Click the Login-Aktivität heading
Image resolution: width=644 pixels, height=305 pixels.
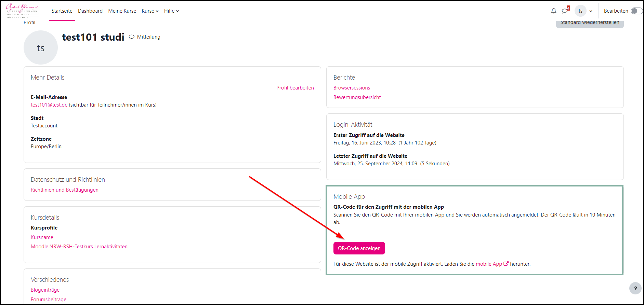pyautogui.click(x=353, y=125)
